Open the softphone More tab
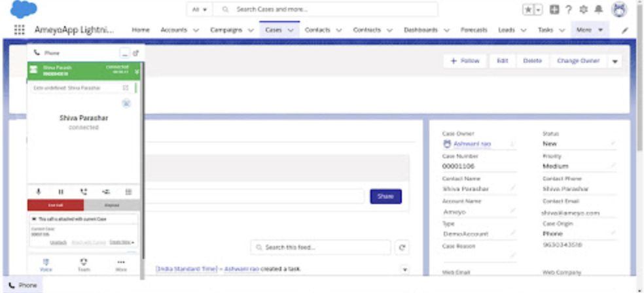 point(120,265)
